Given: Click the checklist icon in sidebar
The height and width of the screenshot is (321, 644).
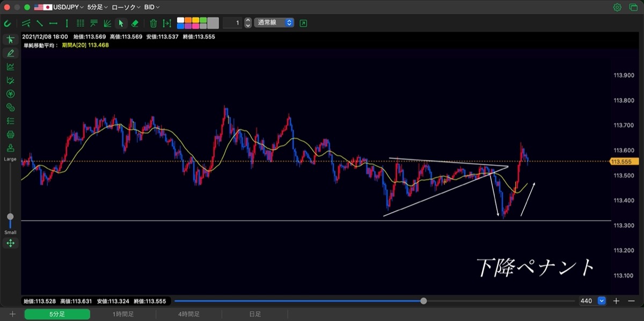Looking at the screenshot, I should coord(10,121).
